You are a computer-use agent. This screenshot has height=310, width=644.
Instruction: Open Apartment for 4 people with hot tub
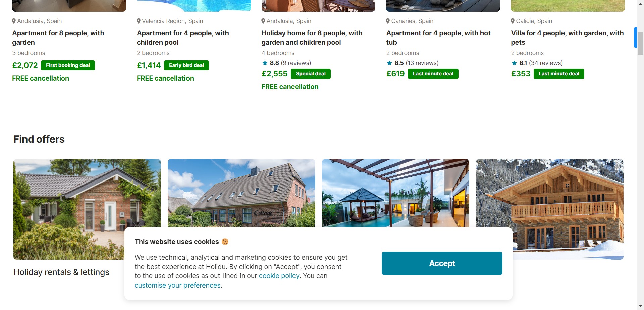pyautogui.click(x=438, y=38)
